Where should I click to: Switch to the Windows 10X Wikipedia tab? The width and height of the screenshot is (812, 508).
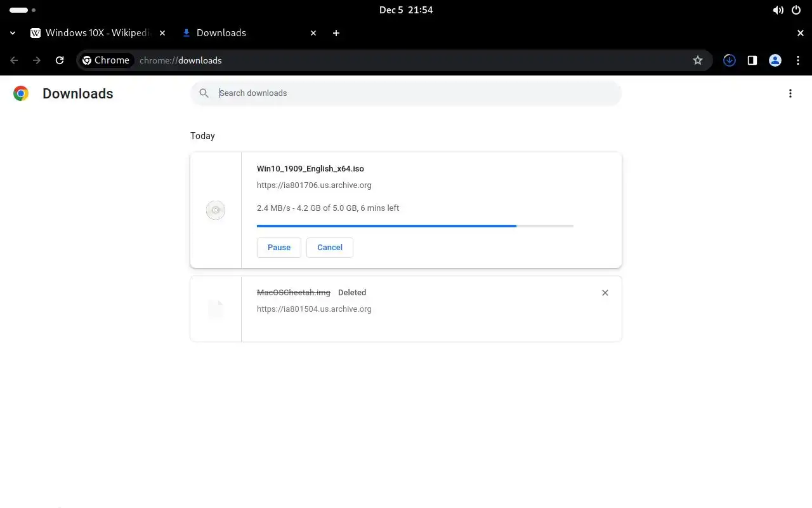pyautogui.click(x=98, y=33)
